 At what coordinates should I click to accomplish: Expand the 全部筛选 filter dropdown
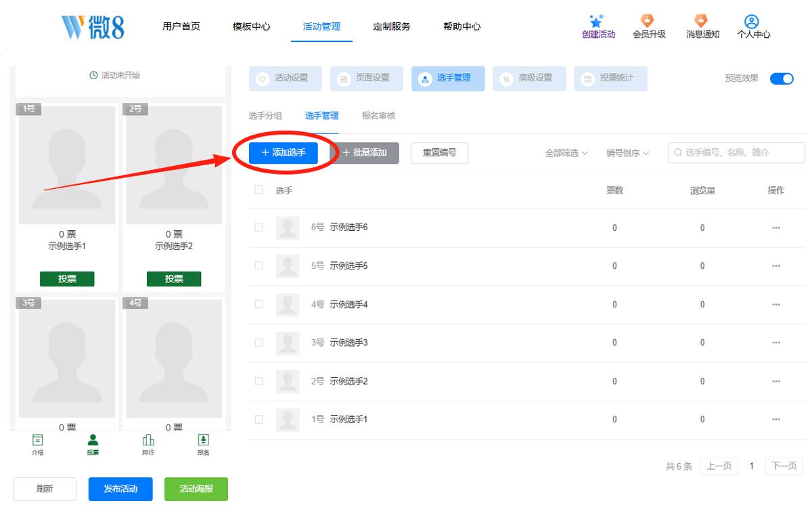tap(566, 153)
